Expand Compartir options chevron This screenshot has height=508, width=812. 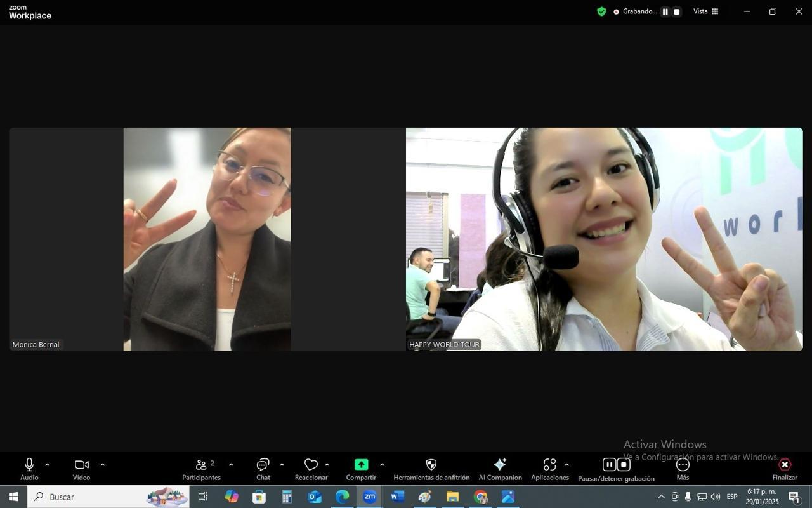click(x=382, y=465)
